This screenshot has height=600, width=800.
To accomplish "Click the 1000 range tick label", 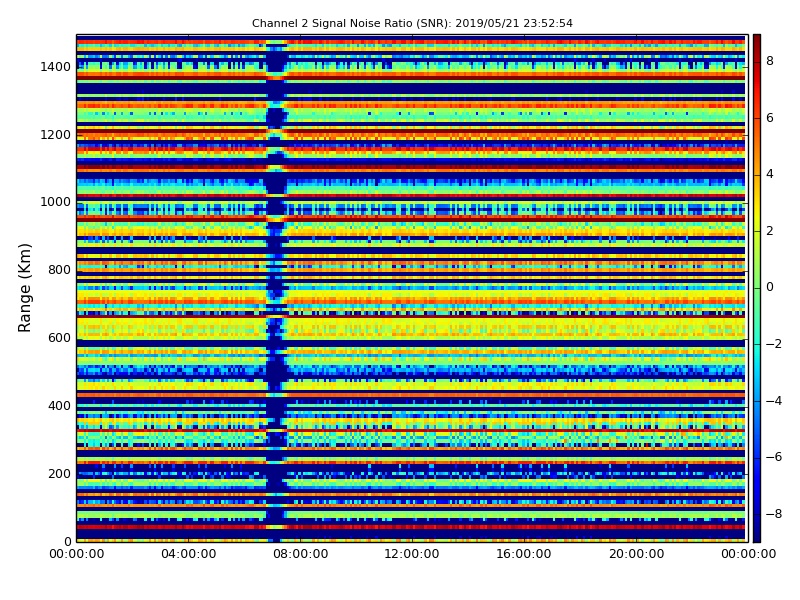I will 56,202.
